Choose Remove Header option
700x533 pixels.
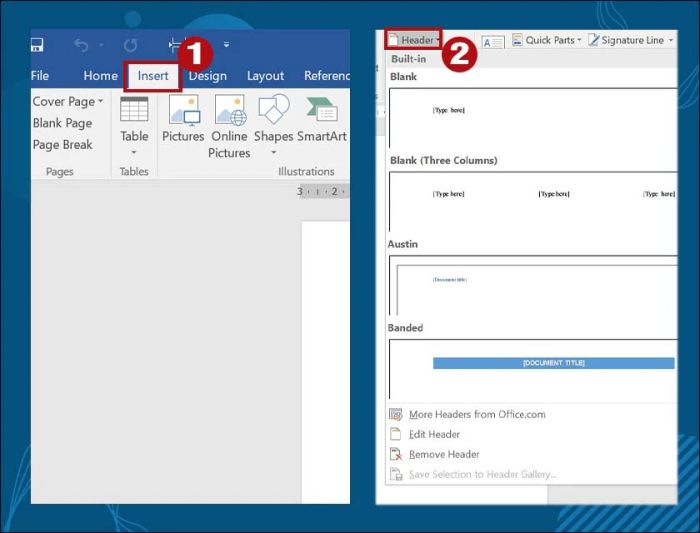pos(444,454)
